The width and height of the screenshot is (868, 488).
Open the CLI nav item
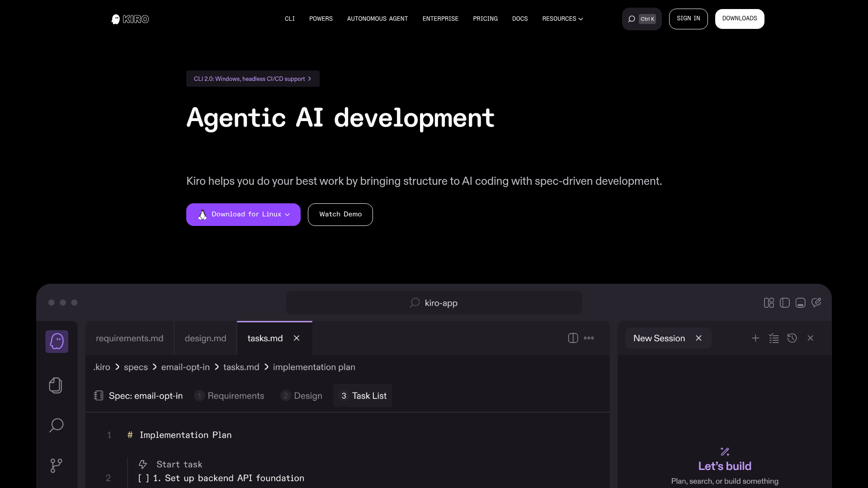pyautogui.click(x=290, y=19)
